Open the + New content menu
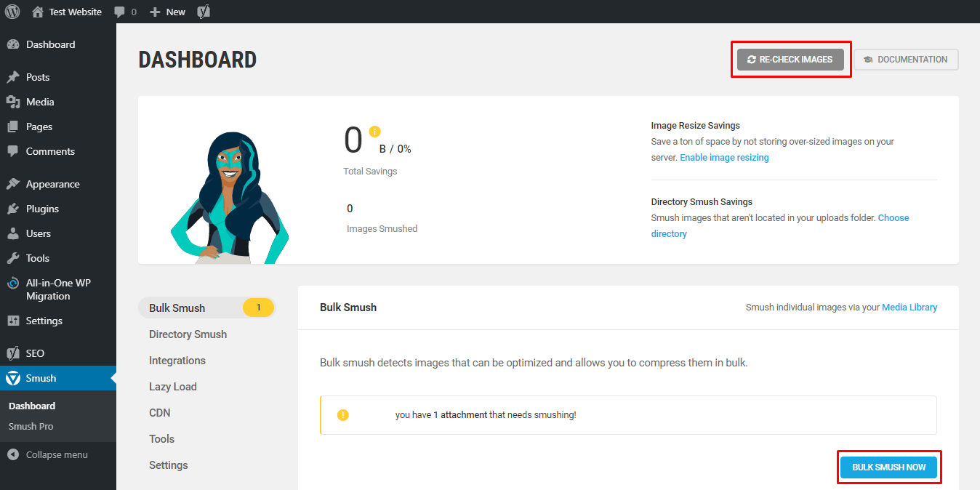Image resolution: width=980 pixels, height=490 pixels. tap(167, 12)
